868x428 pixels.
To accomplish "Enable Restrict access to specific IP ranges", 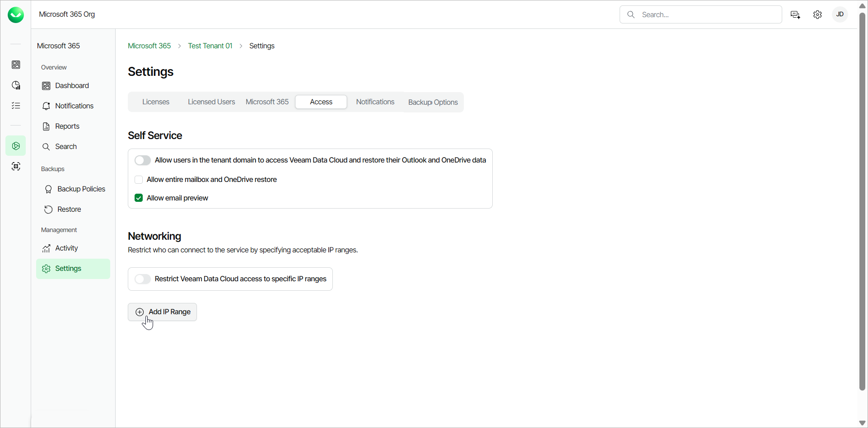I will point(143,279).
